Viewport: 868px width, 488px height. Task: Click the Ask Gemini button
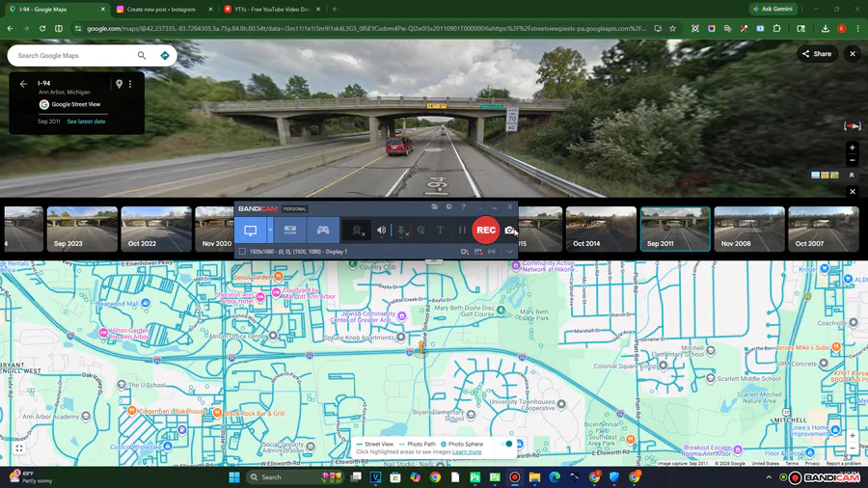click(773, 9)
